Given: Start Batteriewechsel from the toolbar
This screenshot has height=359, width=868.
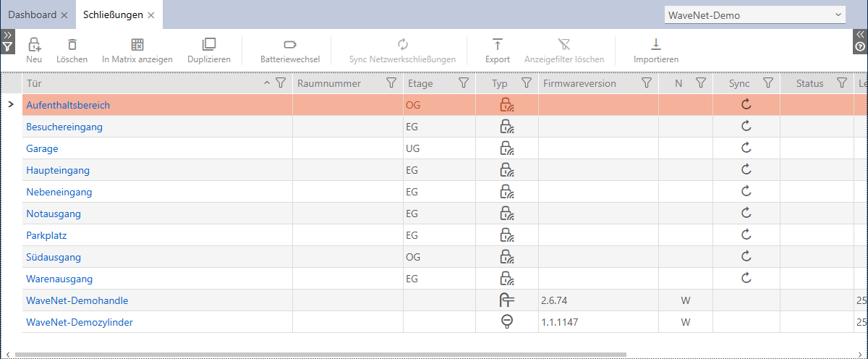Looking at the screenshot, I should 291,45.
